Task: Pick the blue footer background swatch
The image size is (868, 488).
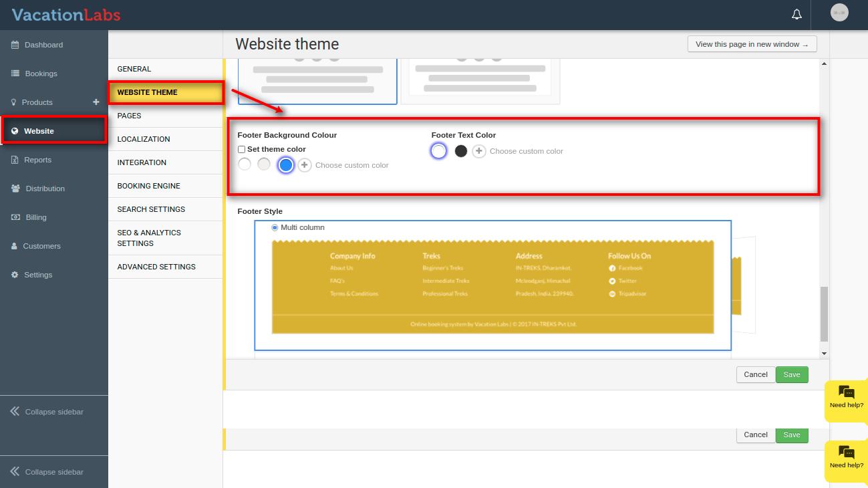Action: (286, 165)
